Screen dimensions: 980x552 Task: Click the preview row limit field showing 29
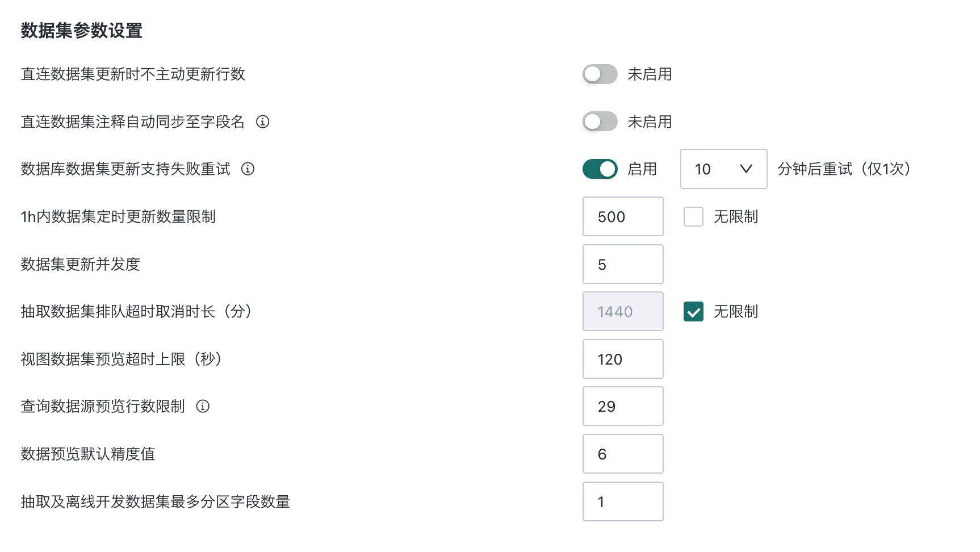point(623,406)
